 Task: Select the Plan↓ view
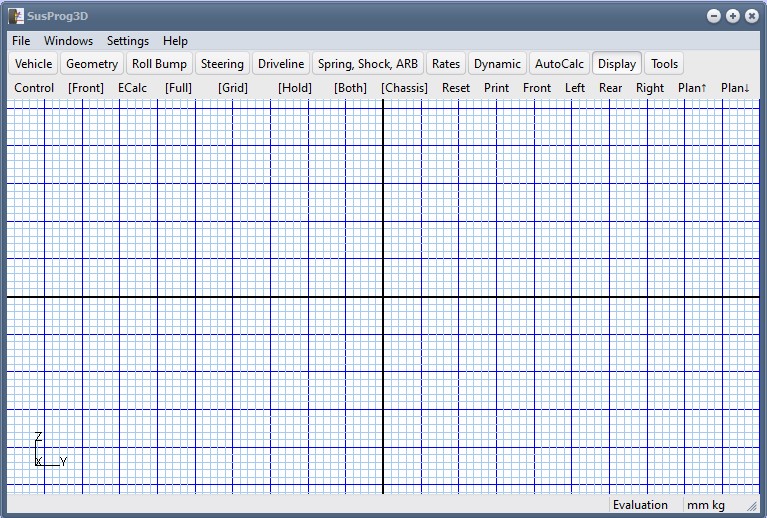click(735, 88)
